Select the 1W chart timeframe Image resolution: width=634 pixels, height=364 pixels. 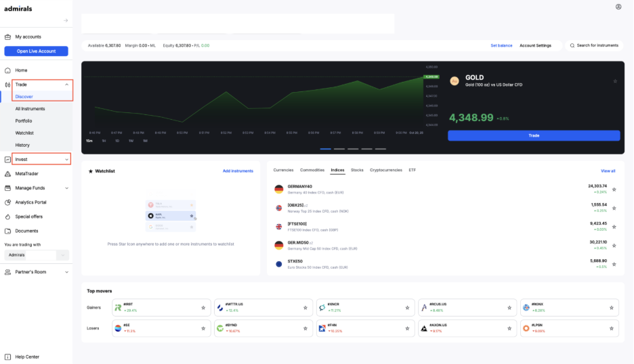coord(131,141)
